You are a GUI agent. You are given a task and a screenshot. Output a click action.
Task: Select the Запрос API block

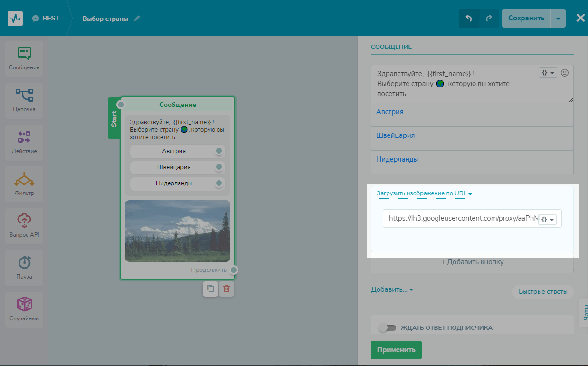24,226
